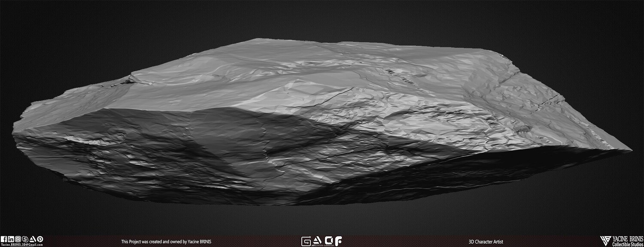Click the Facebook icon in the footer
The width and height of the screenshot is (644, 247).
tap(4, 239)
